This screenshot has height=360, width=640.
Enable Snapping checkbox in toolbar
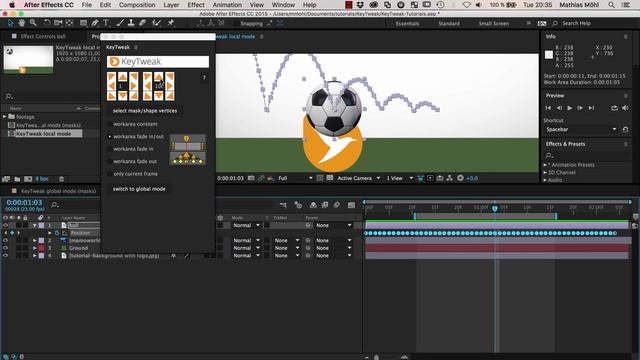coord(236,24)
